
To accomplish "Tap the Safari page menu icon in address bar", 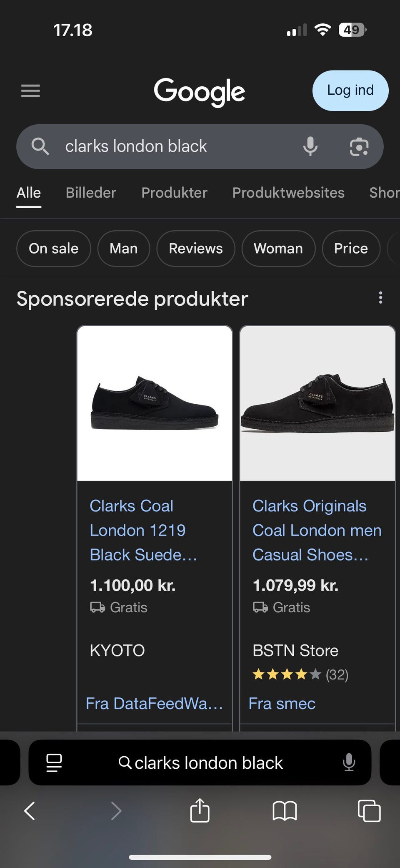I will coord(54,762).
